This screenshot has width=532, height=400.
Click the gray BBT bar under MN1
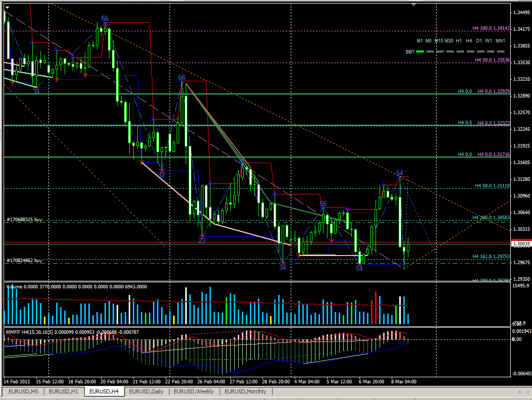coord(501,52)
